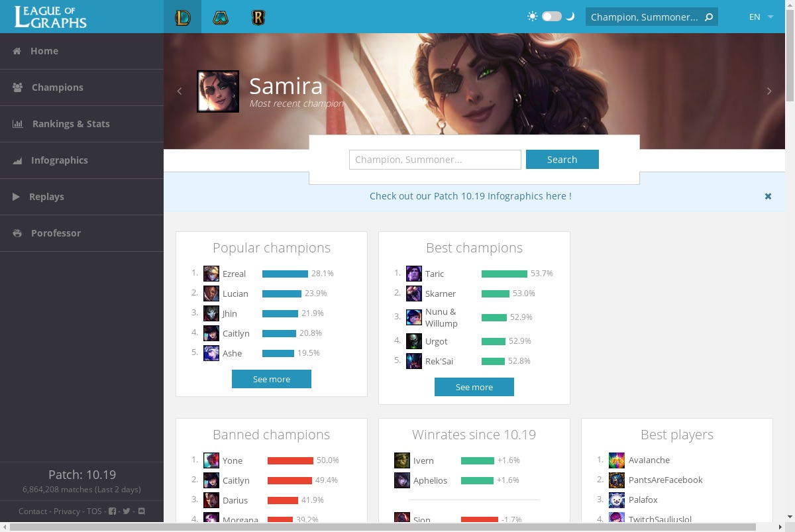This screenshot has width=795, height=532.
Task: Focus the main Champion, Summoner search field
Action: click(x=435, y=160)
